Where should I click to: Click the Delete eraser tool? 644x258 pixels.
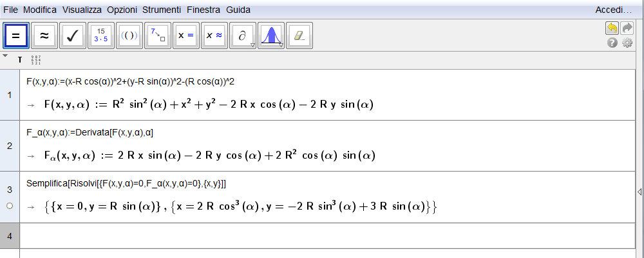(x=299, y=35)
